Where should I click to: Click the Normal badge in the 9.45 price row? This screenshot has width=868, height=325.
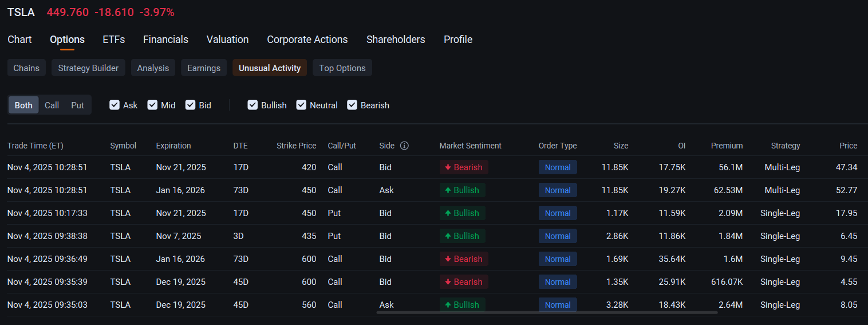point(558,259)
